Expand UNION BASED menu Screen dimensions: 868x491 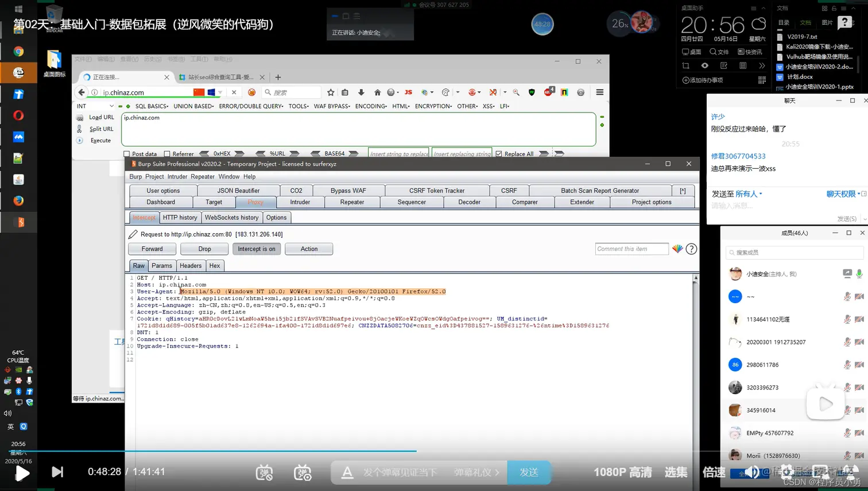193,106
